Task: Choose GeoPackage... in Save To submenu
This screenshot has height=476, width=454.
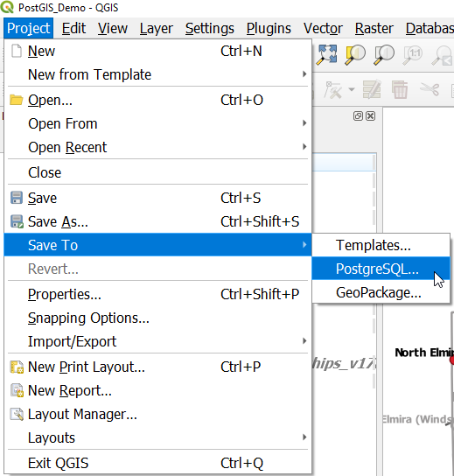Action: coord(381,292)
